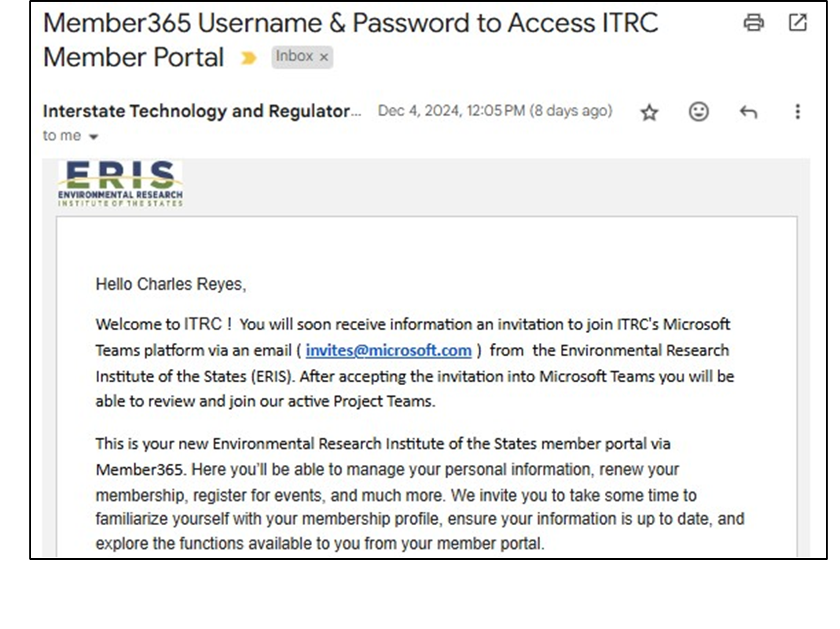Click the greeting 'Hello Charles Reyes'
This screenshot has width=840, height=629.
[171, 284]
